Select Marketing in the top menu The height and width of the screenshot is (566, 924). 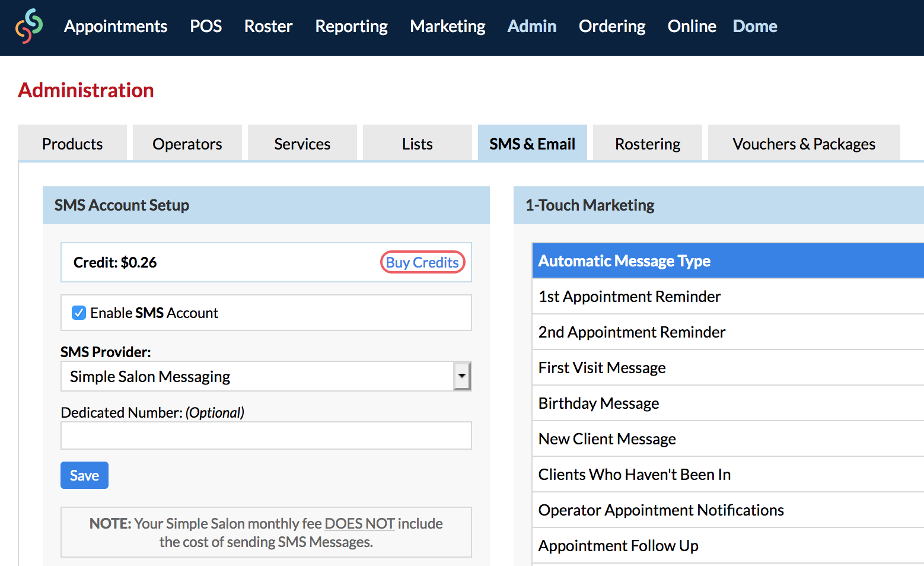point(447,26)
